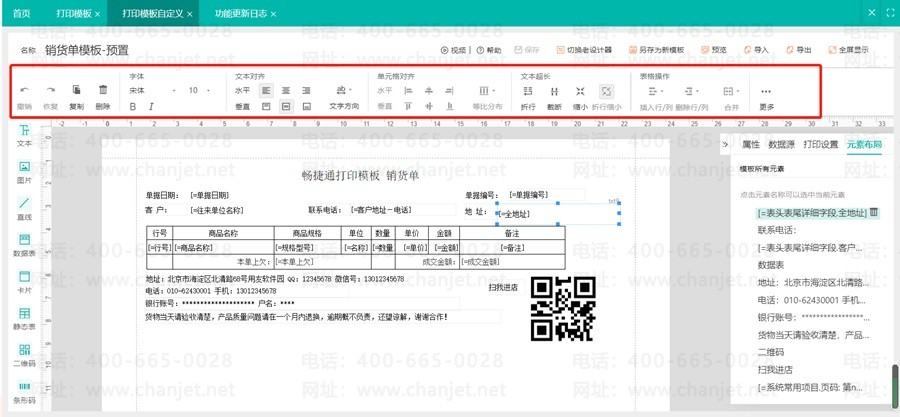The width and height of the screenshot is (900, 417).
Task: Click the 删除 trash icon in toolbar
Action: tap(103, 89)
